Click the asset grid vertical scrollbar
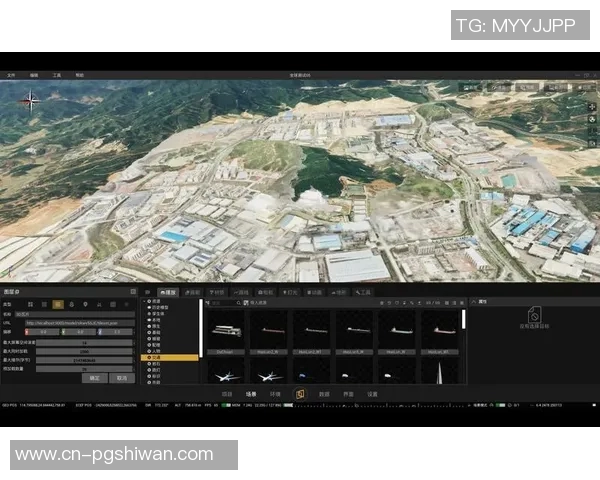Screen dimensions: 600x480 (464, 319)
